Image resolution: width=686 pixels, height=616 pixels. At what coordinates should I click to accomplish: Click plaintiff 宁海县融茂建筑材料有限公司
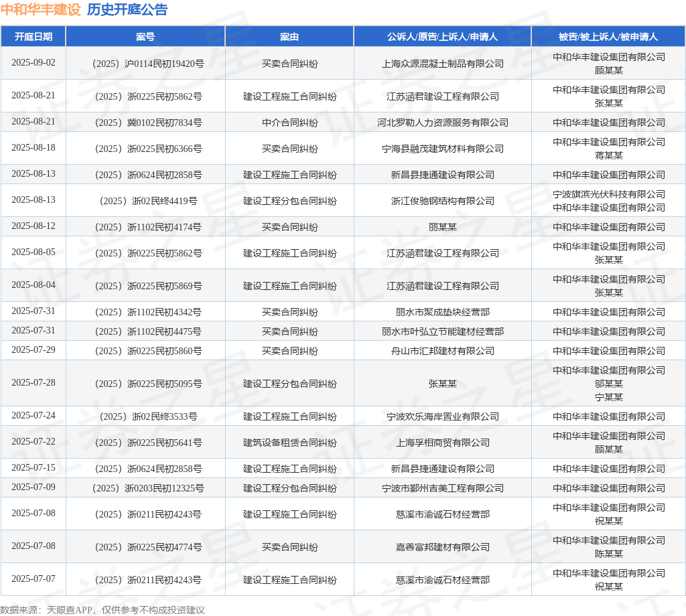coord(443,149)
